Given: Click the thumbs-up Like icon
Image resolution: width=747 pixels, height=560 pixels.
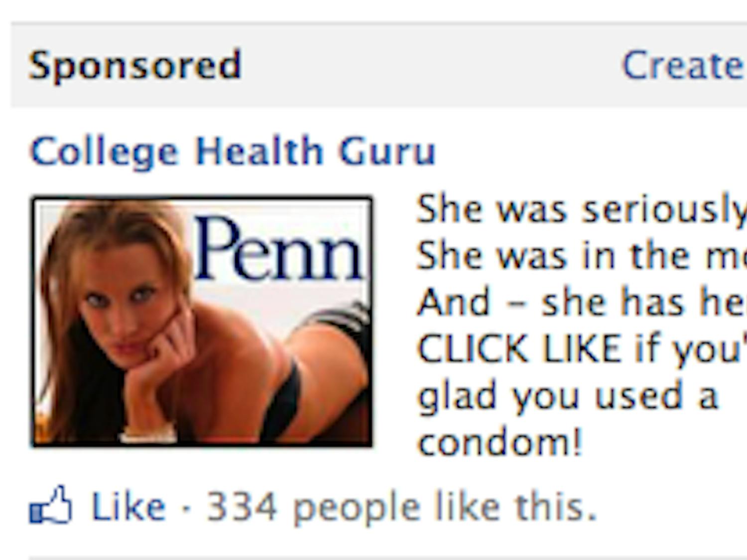Looking at the screenshot, I should (x=50, y=506).
